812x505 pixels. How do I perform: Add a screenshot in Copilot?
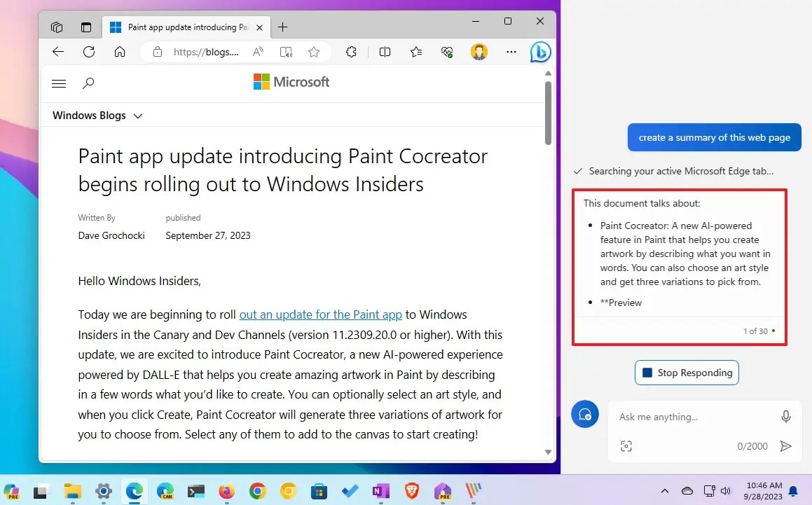[x=626, y=446]
